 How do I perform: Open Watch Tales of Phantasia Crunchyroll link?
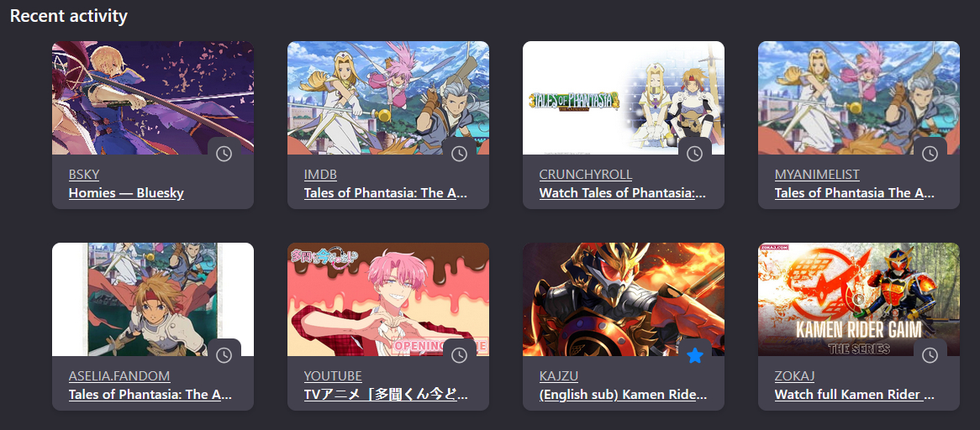[x=623, y=193]
